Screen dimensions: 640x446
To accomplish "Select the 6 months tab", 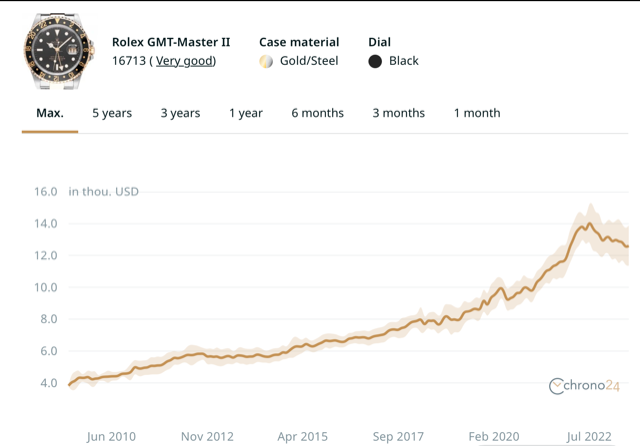I will 317,113.
